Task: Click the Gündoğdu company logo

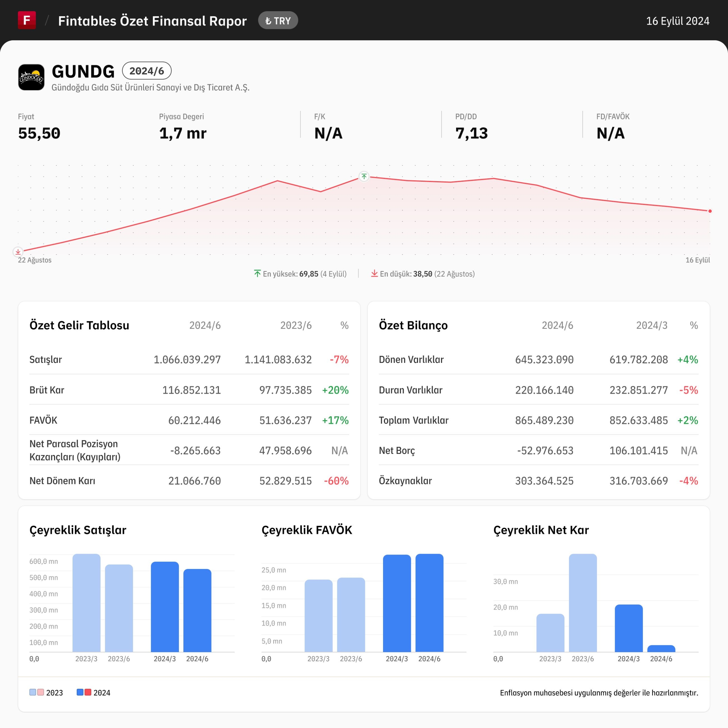Action: coord(31,77)
